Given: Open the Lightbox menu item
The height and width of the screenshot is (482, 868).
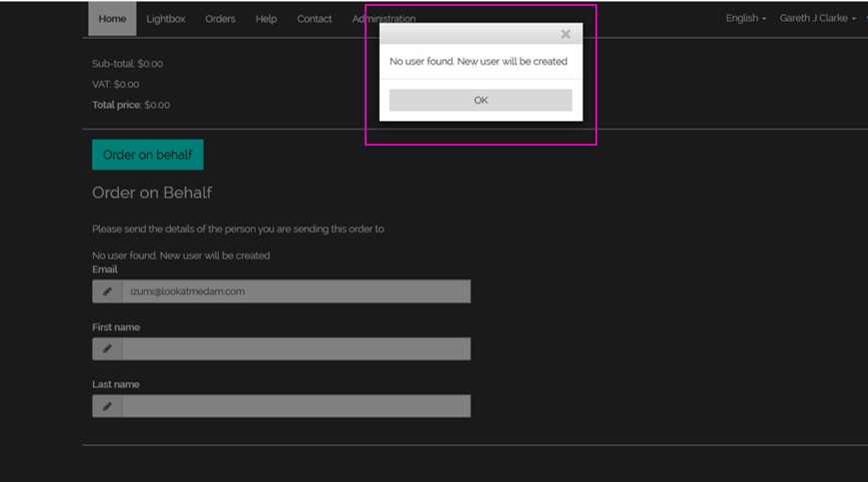Looking at the screenshot, I should [166, 19].
